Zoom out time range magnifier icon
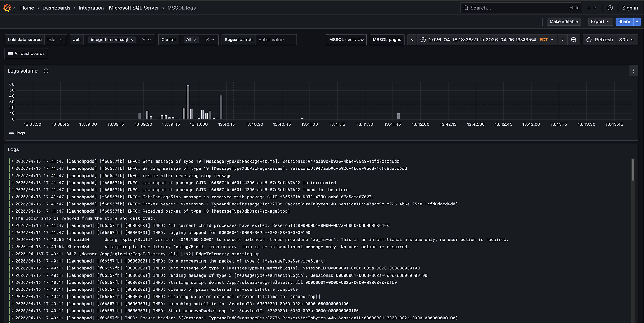The image size is (644, 323). tap(574, 40)
